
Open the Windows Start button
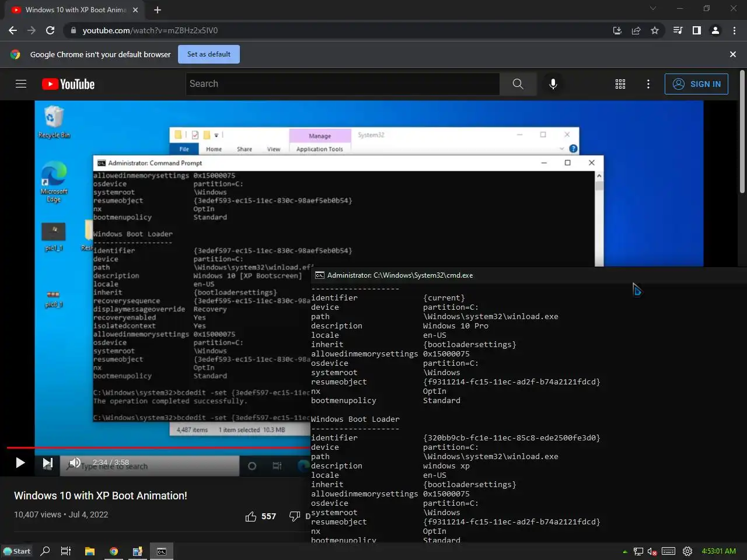(17, 551)
